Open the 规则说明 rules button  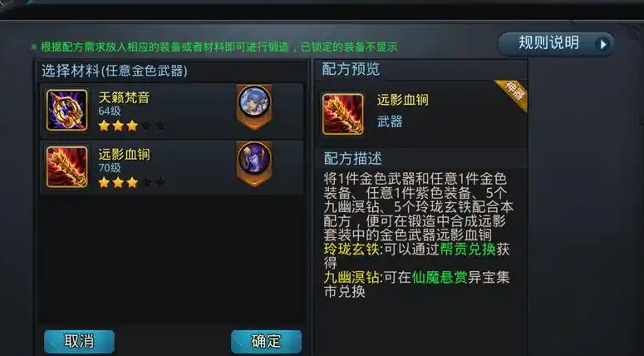pos(556,43)
